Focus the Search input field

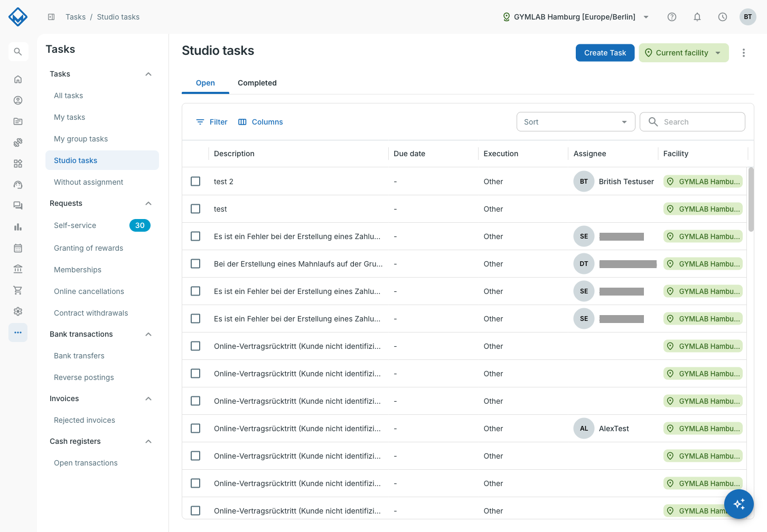(693, 122)
